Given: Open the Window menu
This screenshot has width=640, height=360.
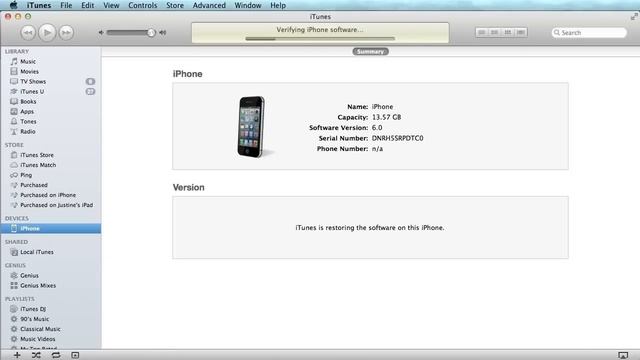Looking at the screenshot, I should 248,5.
